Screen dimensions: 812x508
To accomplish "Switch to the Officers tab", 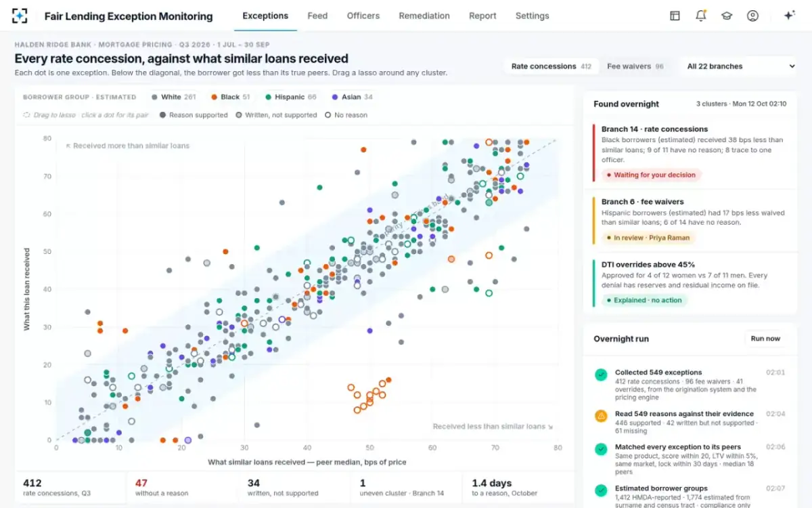I will (x=363, y=16).
